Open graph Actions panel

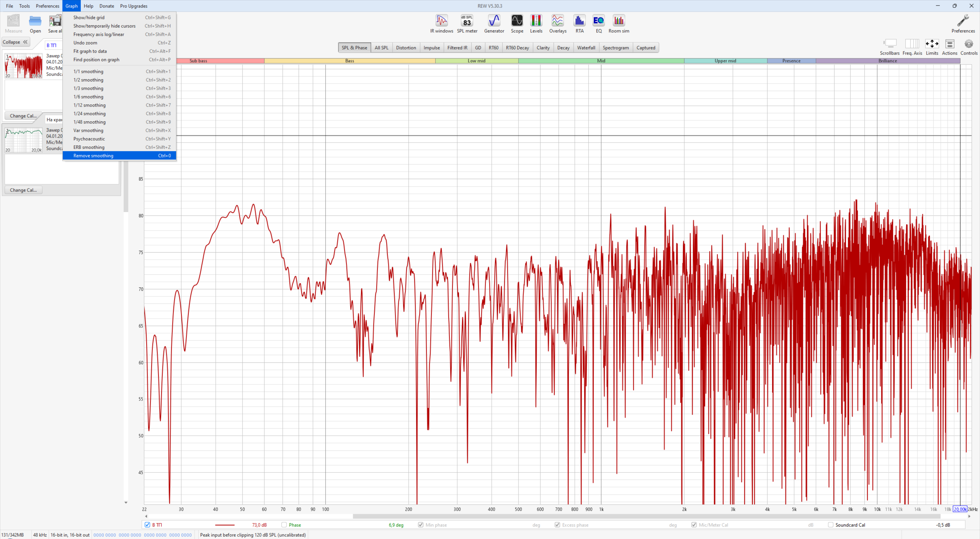click(949, 47)
